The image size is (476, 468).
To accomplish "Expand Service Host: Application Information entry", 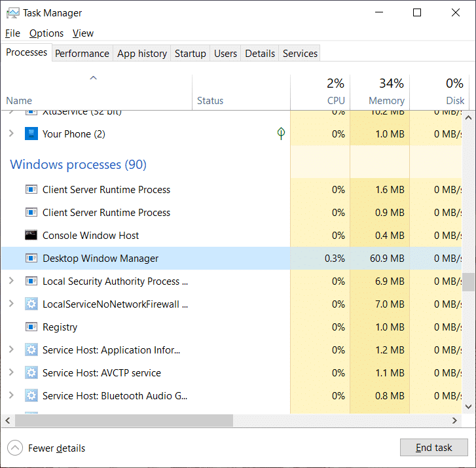I will click(10, 350).
